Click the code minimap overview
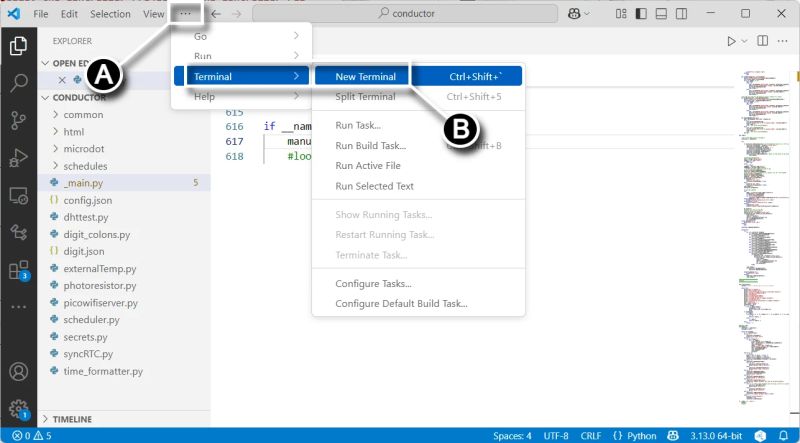800x443 pixels. click(763, 240)
